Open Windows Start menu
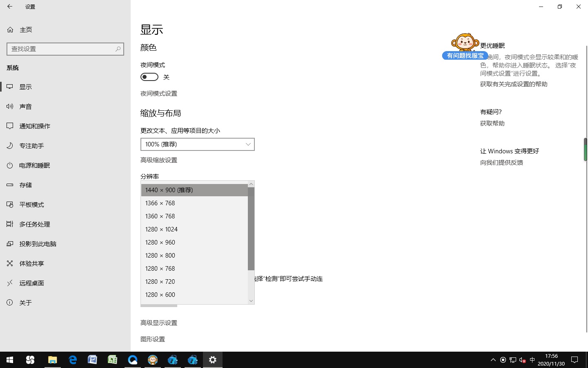Image resolution: width=588 pixels, height=368 pixels. (10, 360)
